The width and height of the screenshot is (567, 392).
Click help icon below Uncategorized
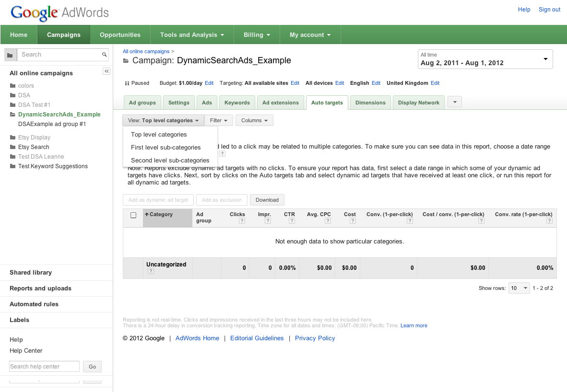(x=151, y=271)
